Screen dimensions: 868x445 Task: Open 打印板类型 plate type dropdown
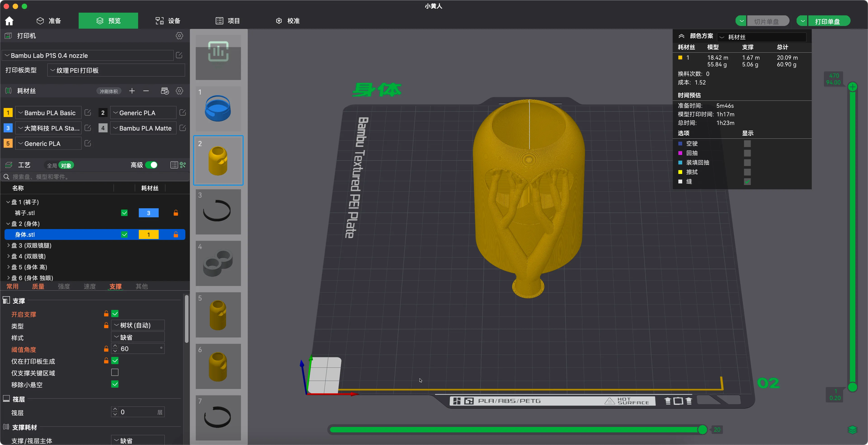[x=116, y=70]
